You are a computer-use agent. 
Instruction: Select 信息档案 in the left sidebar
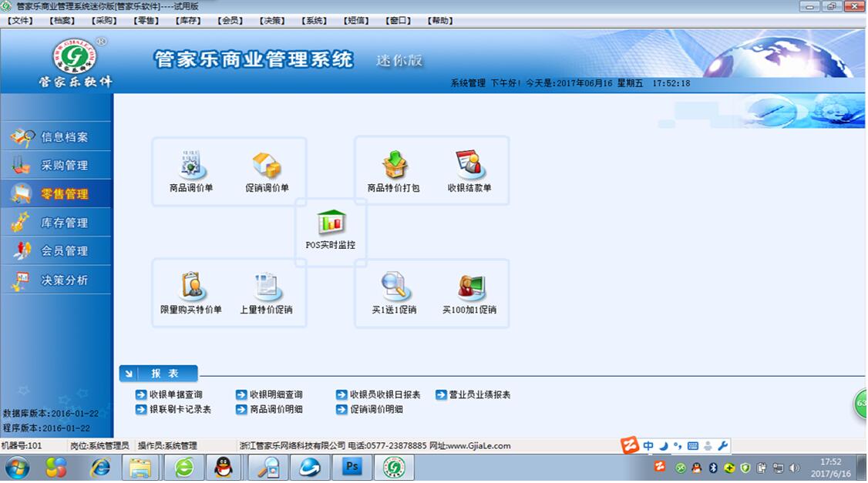click(x=56, y=136)
